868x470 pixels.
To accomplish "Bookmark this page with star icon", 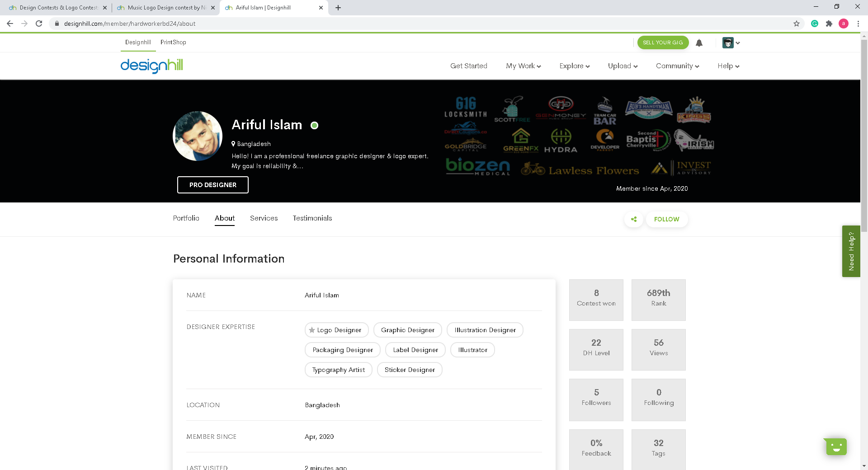I will [x=797, y=23].
